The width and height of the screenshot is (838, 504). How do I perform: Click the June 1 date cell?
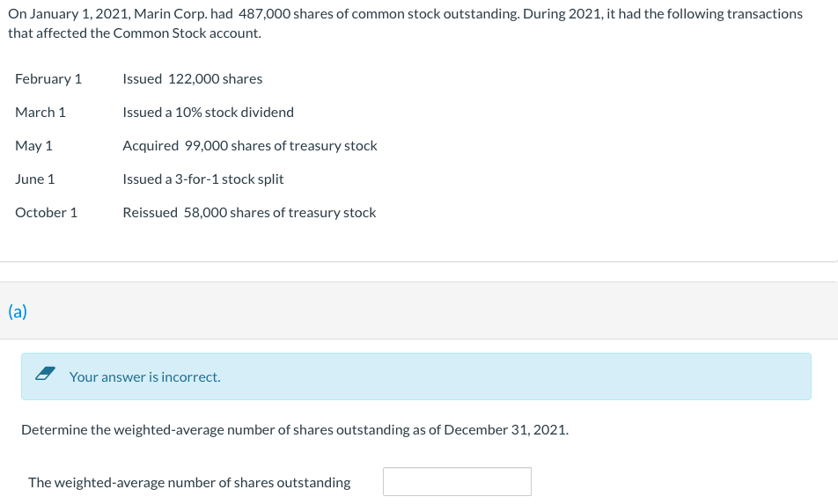pyautogui.click(x=34, y=179)
